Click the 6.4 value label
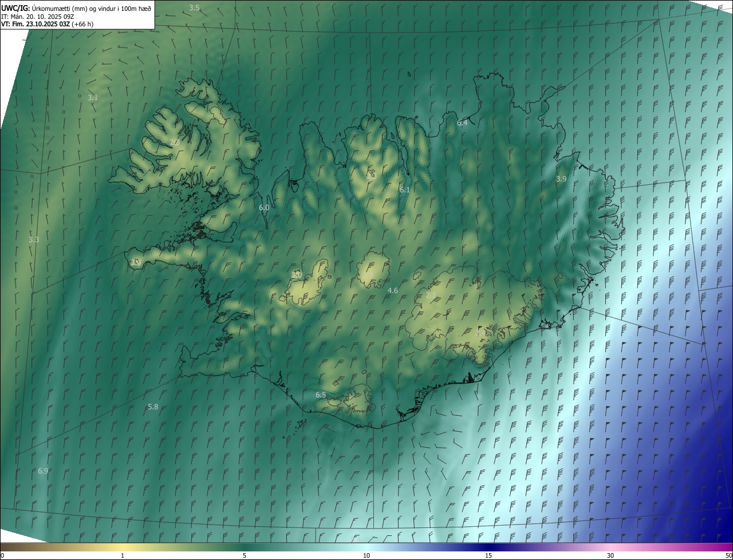Screen dimensions: 733x560 pos(462,123)
